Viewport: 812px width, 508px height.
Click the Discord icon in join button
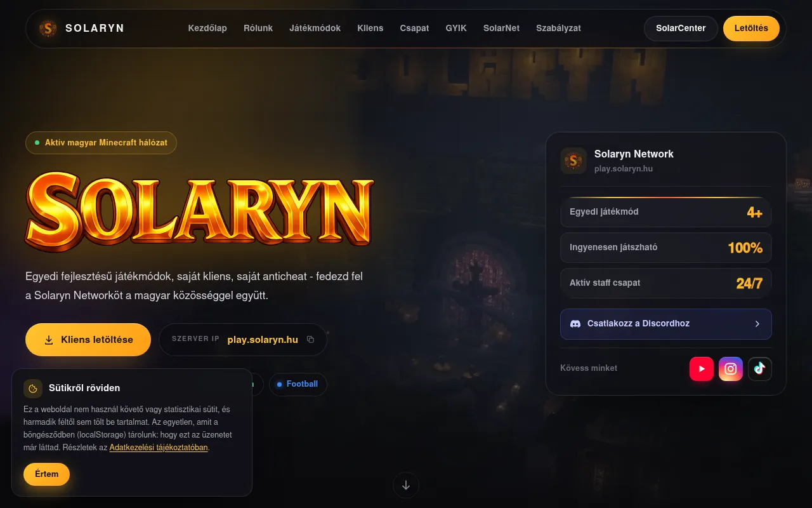[x=575, y=324]
